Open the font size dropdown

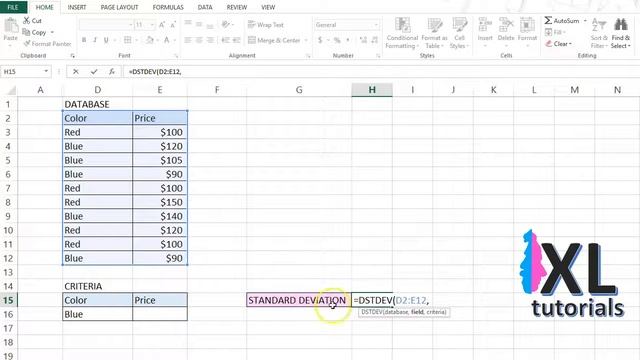click(x=152, y=25)
